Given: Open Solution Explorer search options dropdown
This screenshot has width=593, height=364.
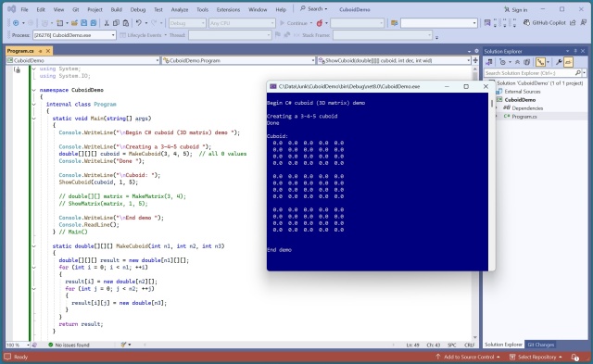Looking at the screenshot, I should tap(585, 72).
